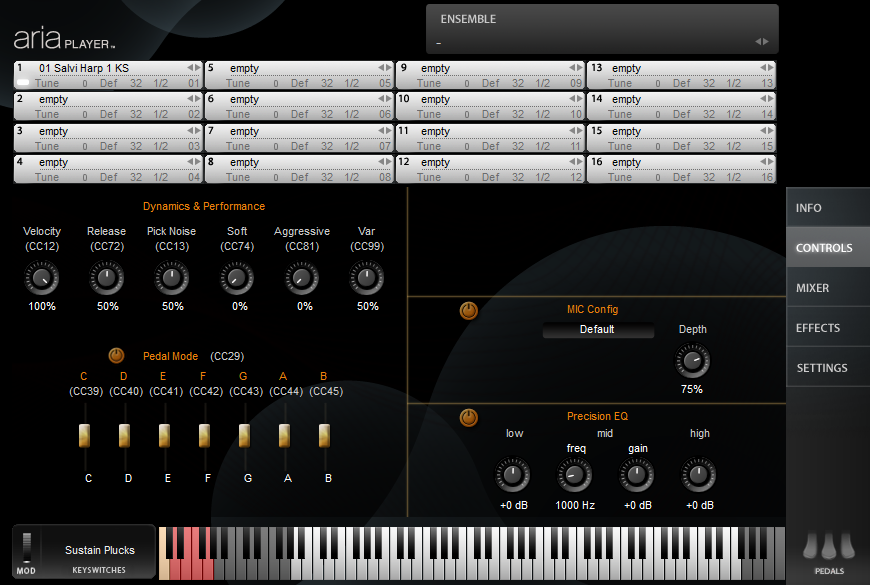Click the 75% Depth value
This screenshot has height=585, width=870.
click(692, 389)
